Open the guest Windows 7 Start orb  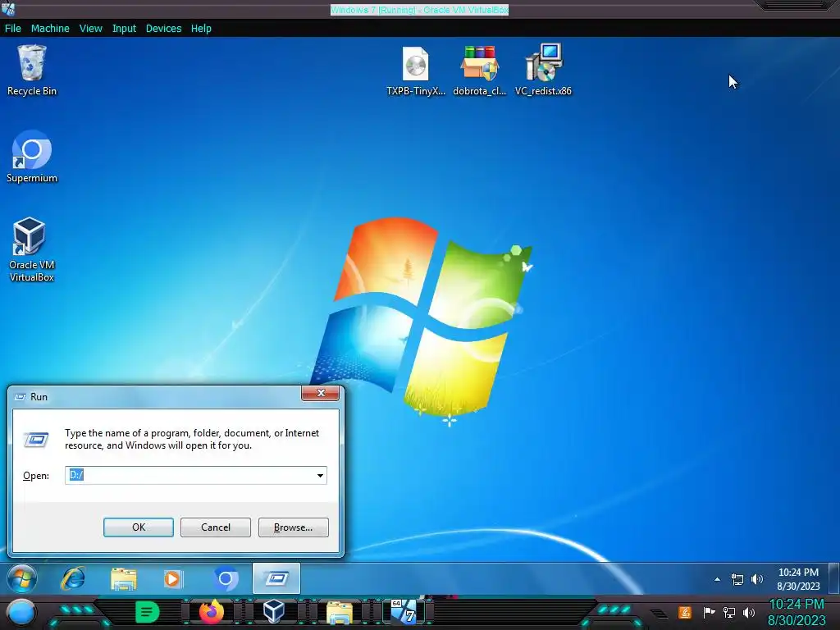[22, 578]
